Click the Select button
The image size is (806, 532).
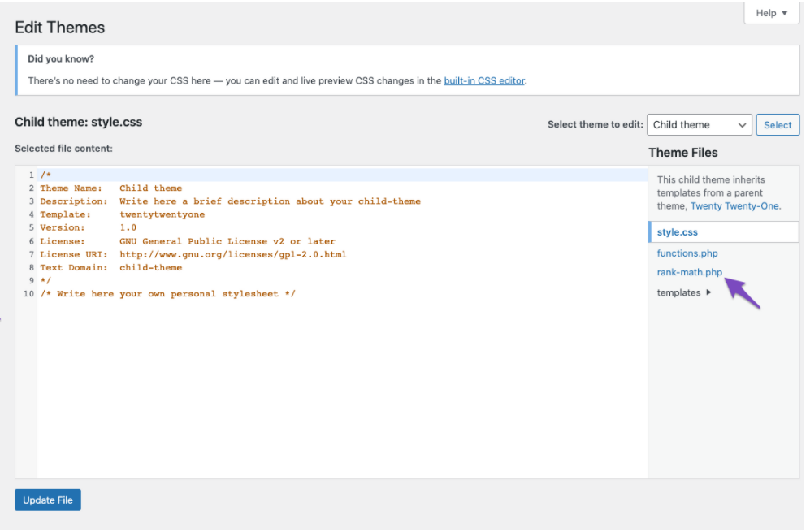point(778,125)
